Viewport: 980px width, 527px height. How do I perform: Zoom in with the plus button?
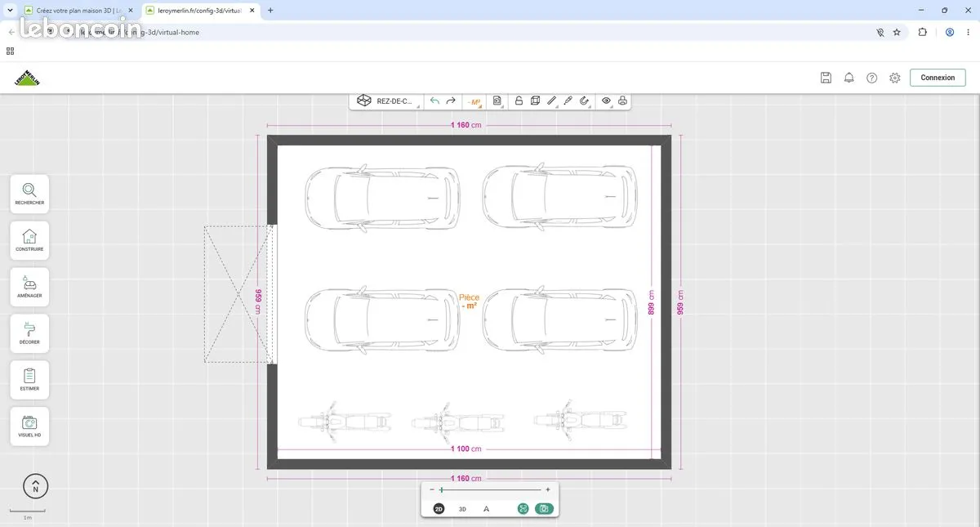(548, 490)
